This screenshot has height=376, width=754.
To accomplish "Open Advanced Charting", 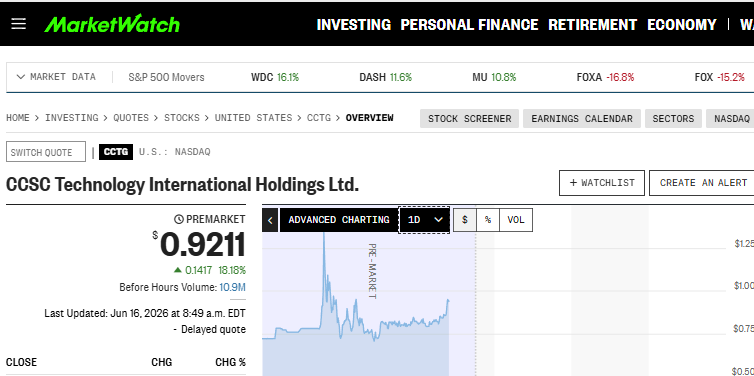I will click(339, 220).
